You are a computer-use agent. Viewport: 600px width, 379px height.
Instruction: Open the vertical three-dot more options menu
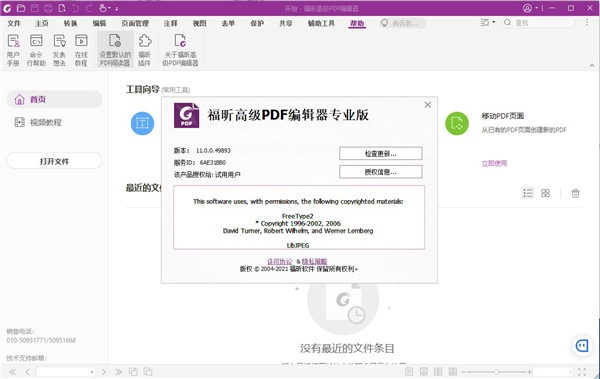(587, 23)
